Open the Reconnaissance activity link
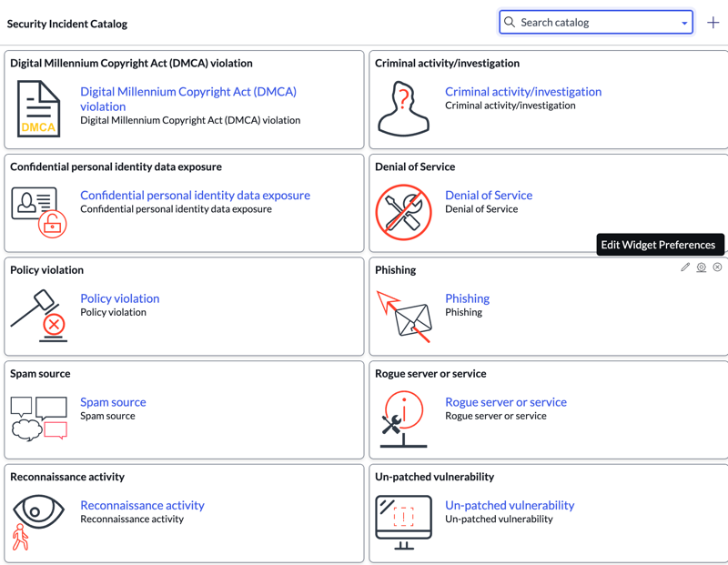The height and width of the screenshot is (565, 728). tap(142, 505)
